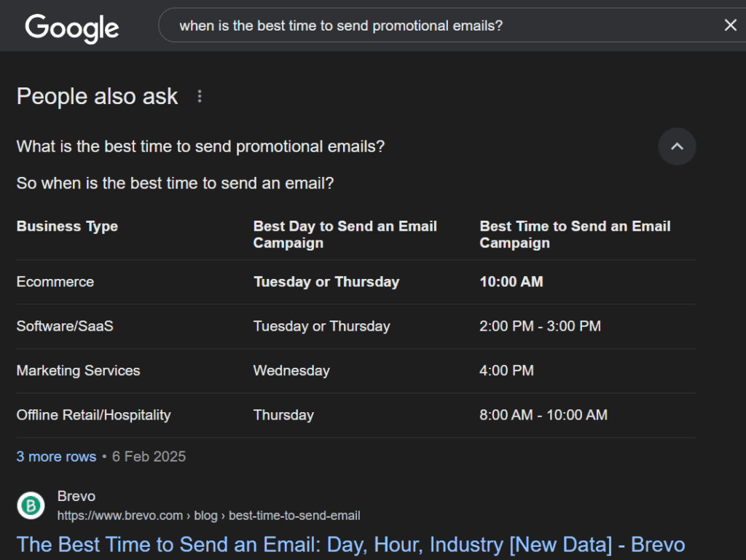Click the 'Business Type' column header
The width and height of the screenshot is (746, 560).
(x=67, y=226)
